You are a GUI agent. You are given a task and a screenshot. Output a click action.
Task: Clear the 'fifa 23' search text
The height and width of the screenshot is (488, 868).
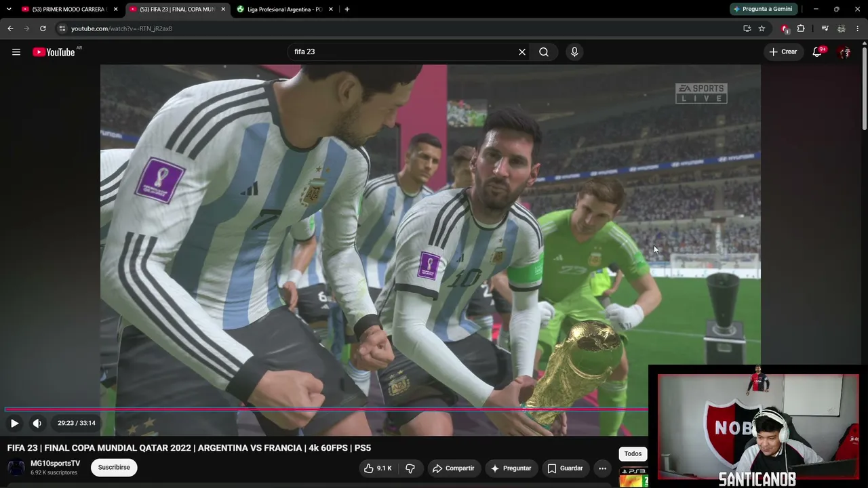tap(522, 52)
